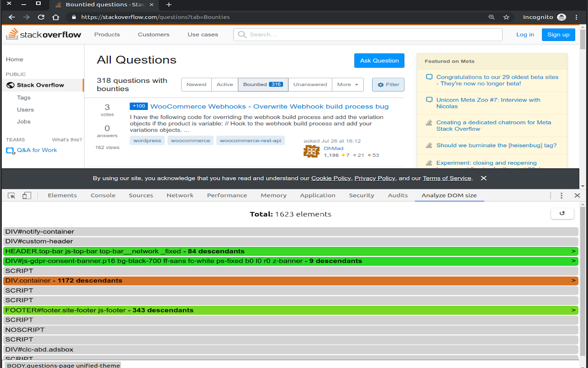Image resolution: width=588 pixels, height=368 pixels.
Task: Click the browser zoom magnifier icon
Action: pos(492,17)
